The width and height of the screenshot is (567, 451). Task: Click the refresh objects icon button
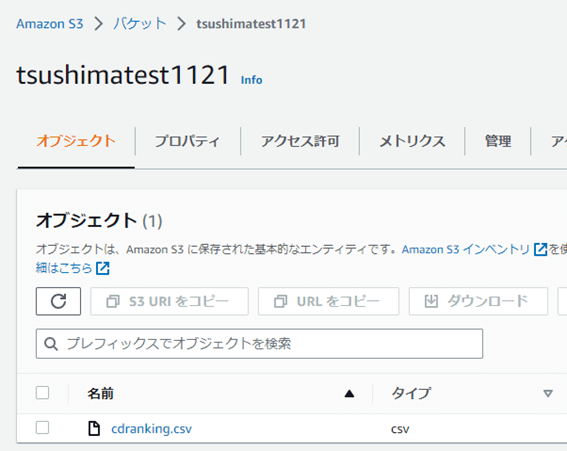58,301
